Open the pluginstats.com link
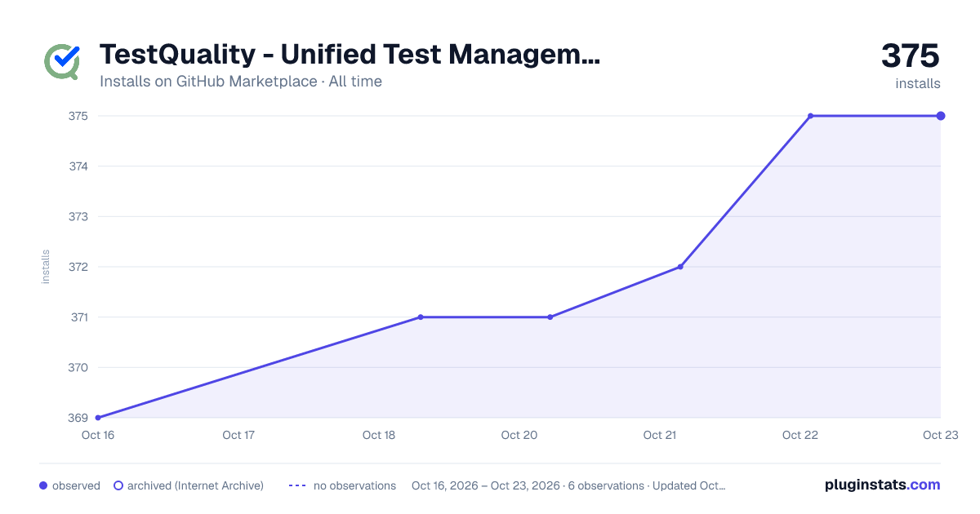The height and width of the screenshot is (514, 980). (x=883, y=485)
